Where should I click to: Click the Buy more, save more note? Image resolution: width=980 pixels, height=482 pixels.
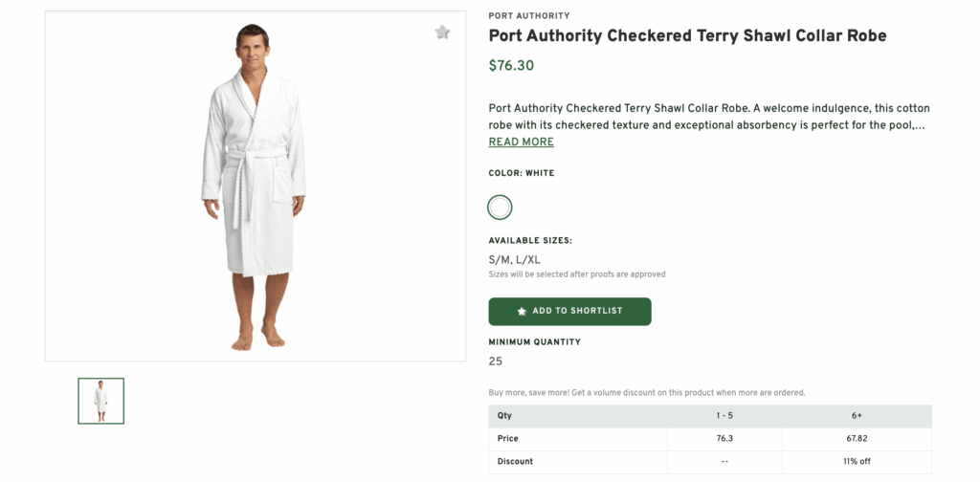646,392
